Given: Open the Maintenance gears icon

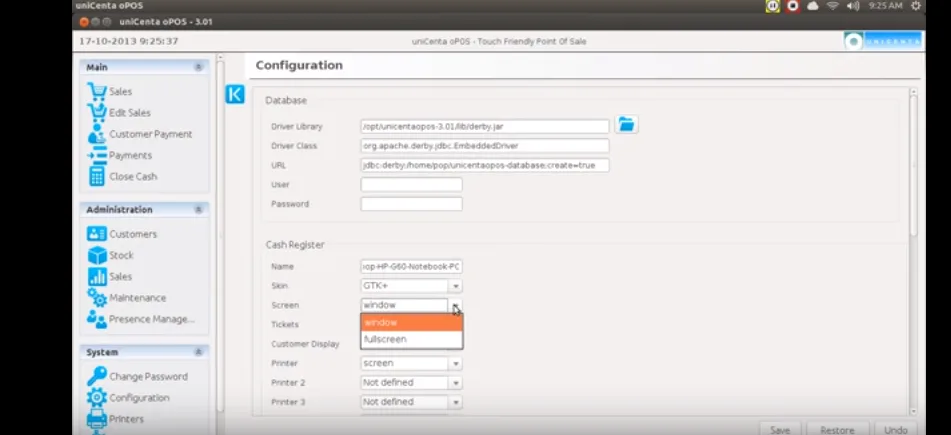Looking at the screenshot, I should tap(96, 298).
